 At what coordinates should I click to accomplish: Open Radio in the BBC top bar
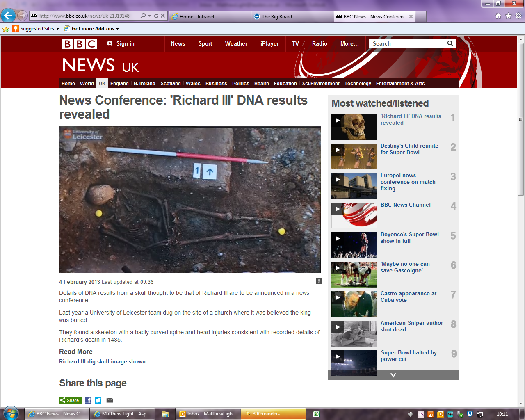click(320, 44)
